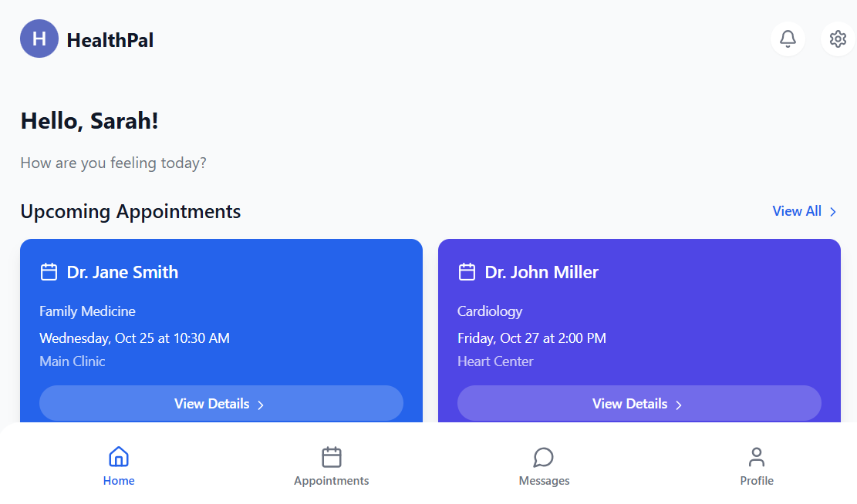Click the chevron on Dr. John Miller's View Details
The width and height of the screenshot is (857, 504).
tap(679, 404)
